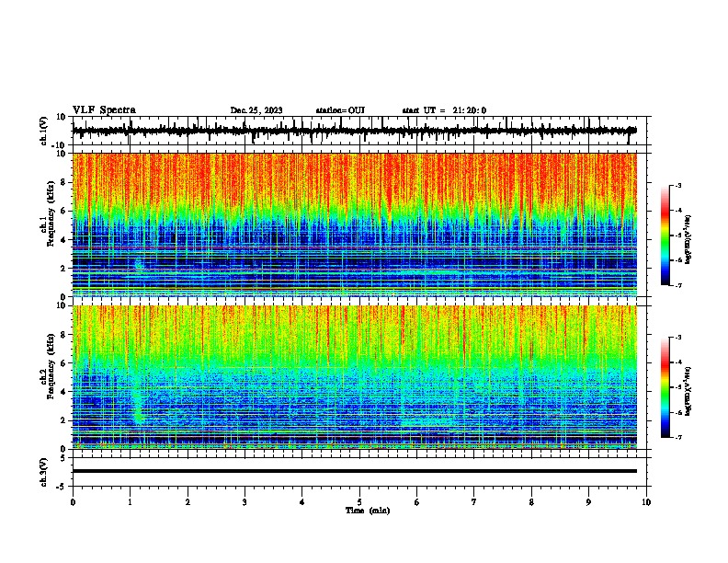Click the "8" kHz tick on ch.2 spectrogram

(63, 335)
